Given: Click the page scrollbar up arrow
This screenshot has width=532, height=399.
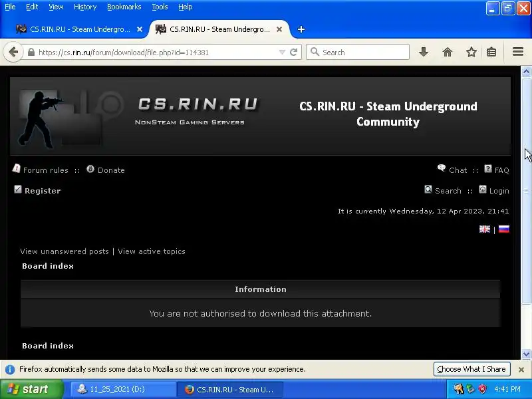Looking at the screenshot, I should point(526,71).
